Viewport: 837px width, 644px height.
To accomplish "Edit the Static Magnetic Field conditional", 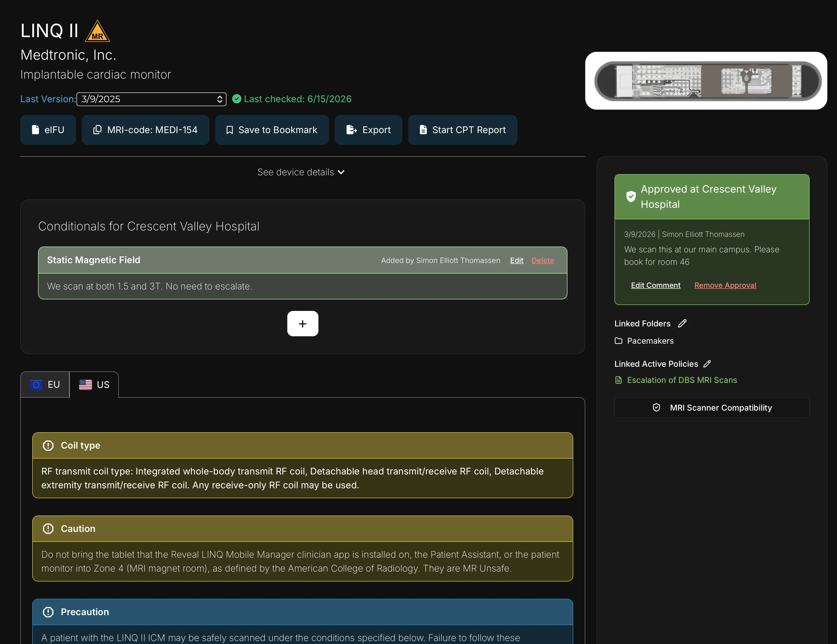I will (516, 260).
